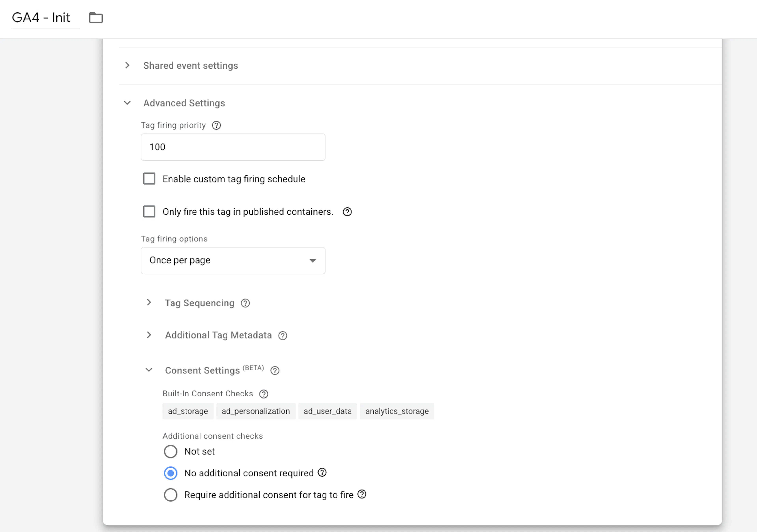Choose Require additional consent for tag to fire
Viewport: 757px width, 532px height.
[x=171, y=495]
